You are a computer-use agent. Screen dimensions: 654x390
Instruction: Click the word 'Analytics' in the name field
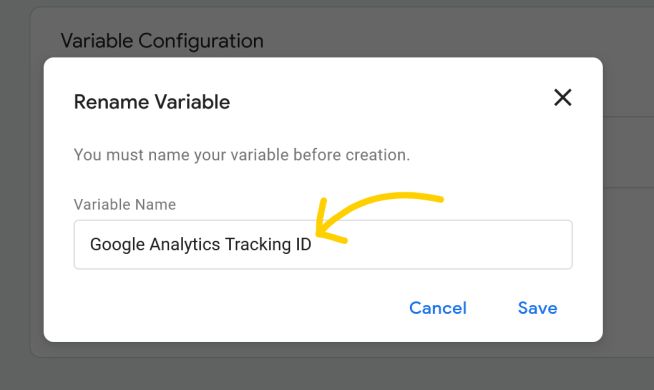click(185, 245)
